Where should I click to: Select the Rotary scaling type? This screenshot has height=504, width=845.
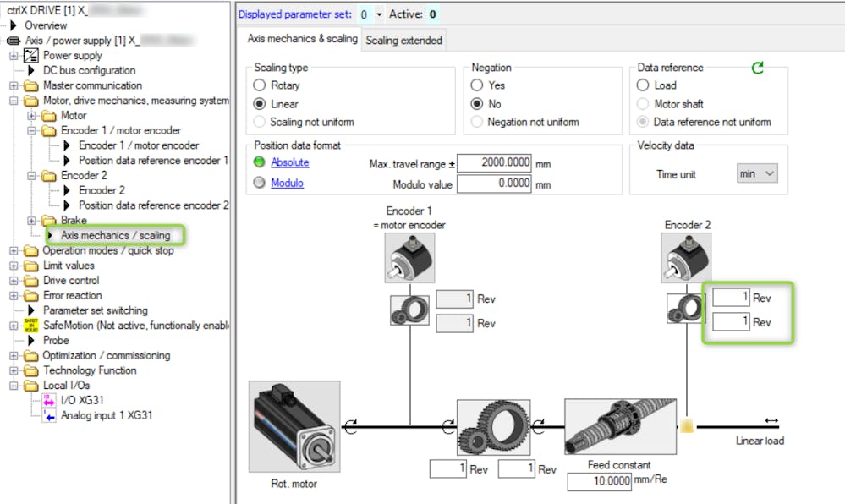261,85
